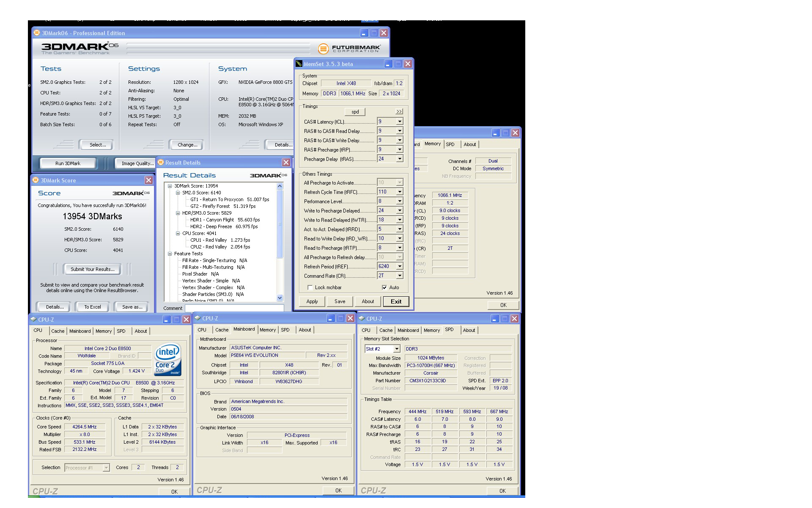Click Exit button in MemSet
The width and height of the screenshot is (812, 508).
point(396,301)
